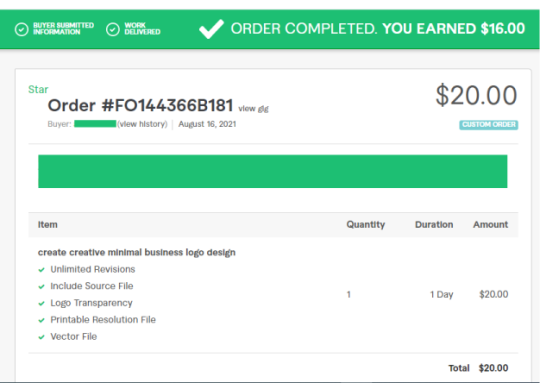
Task: Select the Item column header
Action: coord(48,225)
